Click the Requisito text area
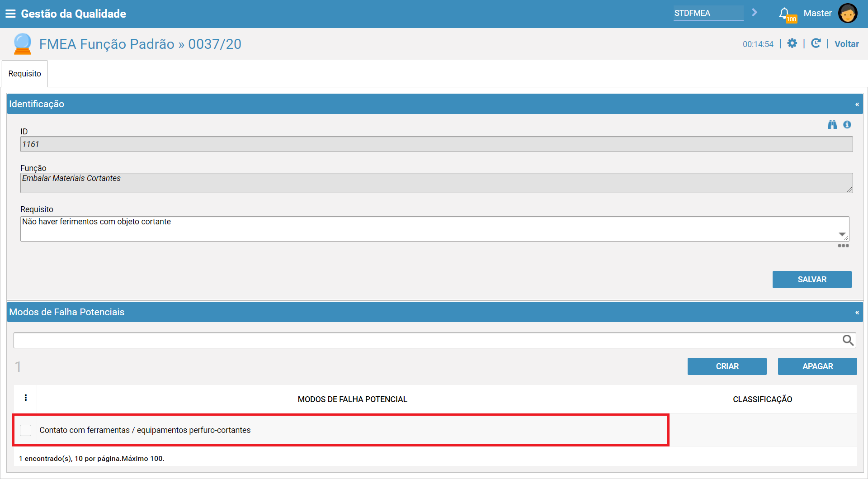868x484 pixels. point(435,229)
